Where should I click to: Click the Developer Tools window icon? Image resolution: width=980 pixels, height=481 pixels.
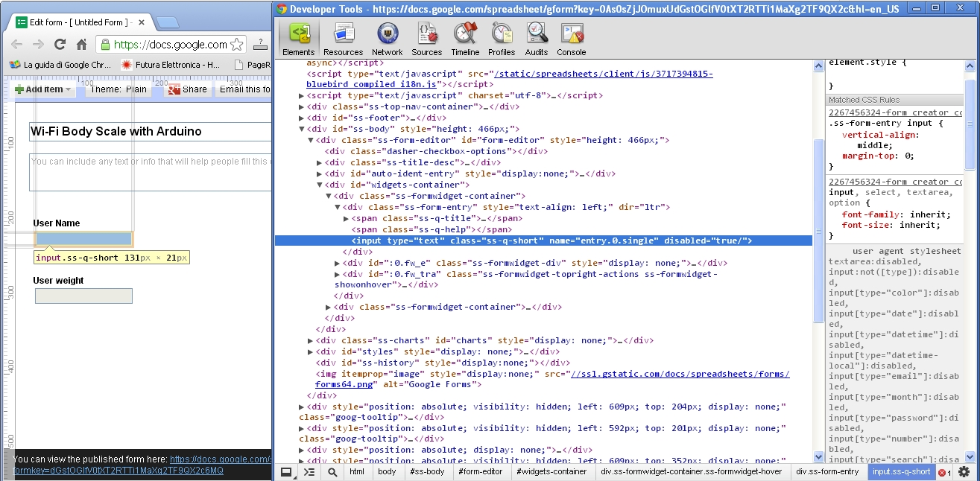pos(281,8)
